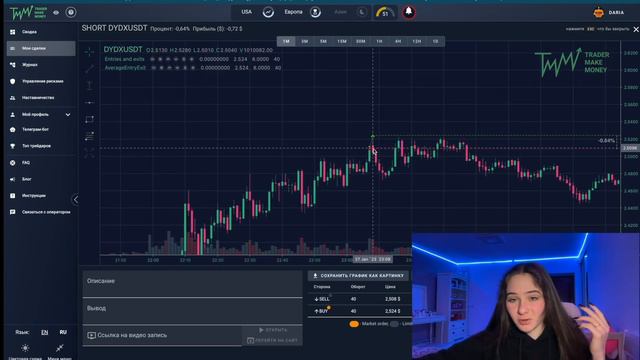Select the SELL order row
This screenshot has width=640, height=360.
pyautogui.click(x=360, y=299)
